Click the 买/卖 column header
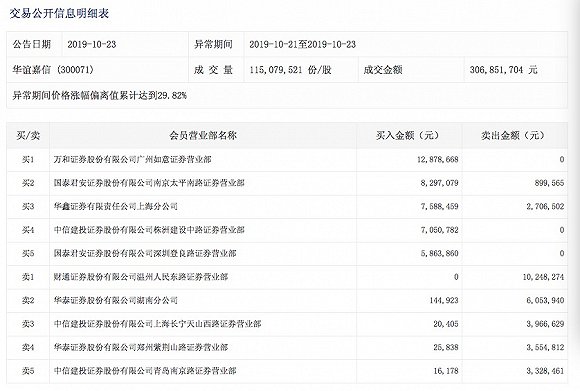Viewport: 580px width, 391px height. point(28,135)
